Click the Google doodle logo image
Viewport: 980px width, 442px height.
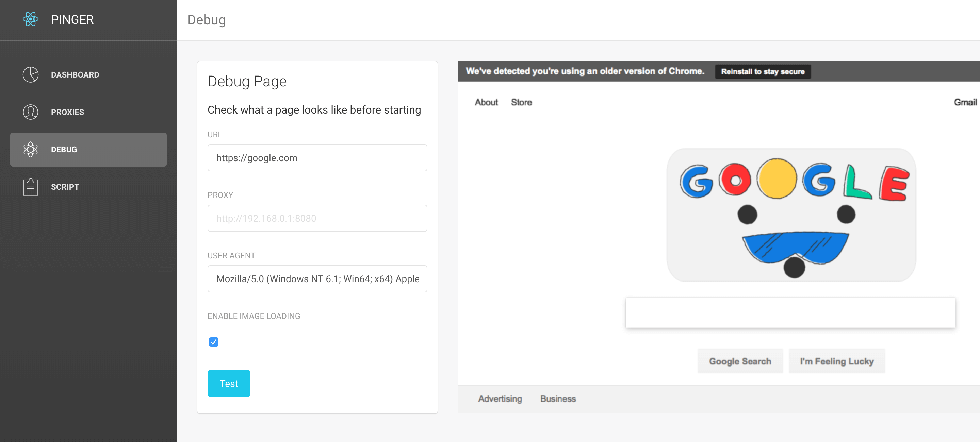(791, 215)
